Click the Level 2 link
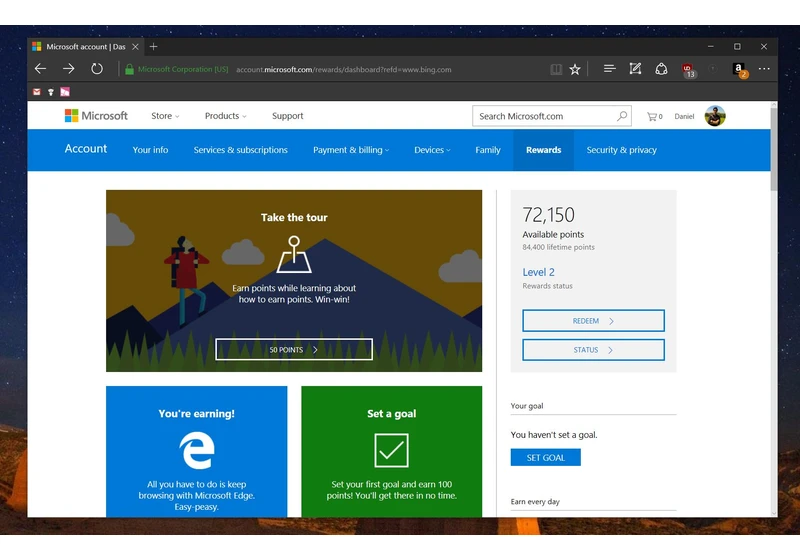Screen dimensions: 800x560 click(538, 272)
